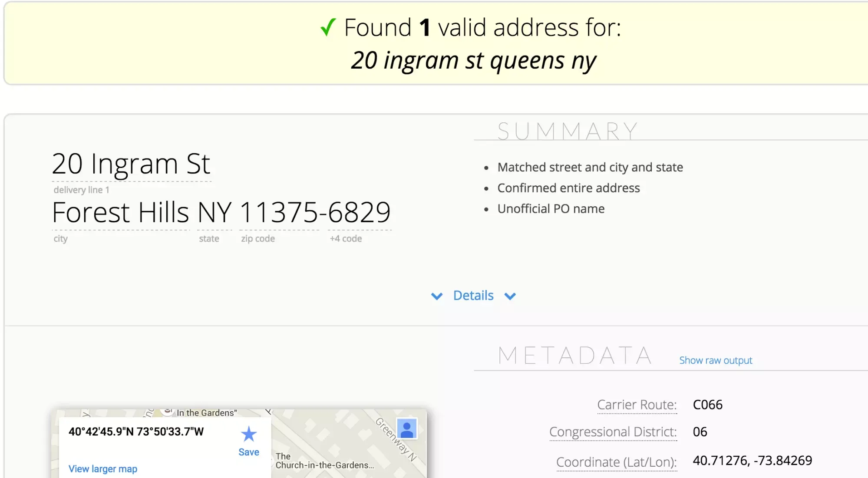Click the zip code field label

click(x=258, y=238)
